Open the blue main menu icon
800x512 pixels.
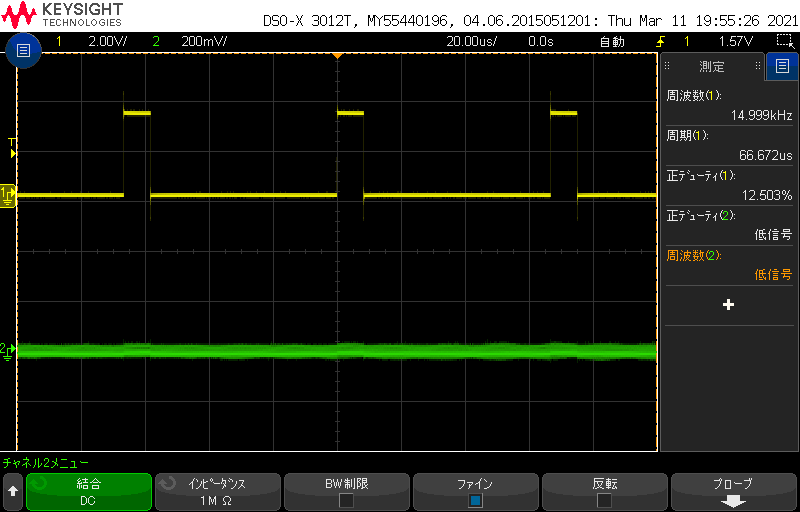click(22, 50)
